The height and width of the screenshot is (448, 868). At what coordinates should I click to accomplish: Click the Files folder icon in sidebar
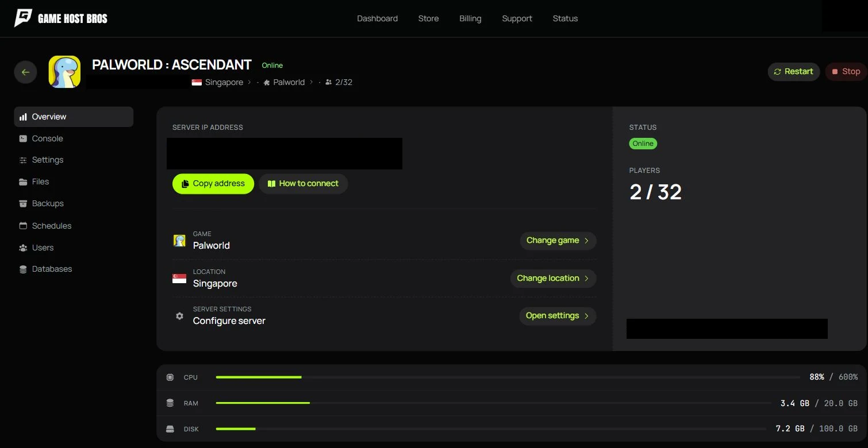23,182
